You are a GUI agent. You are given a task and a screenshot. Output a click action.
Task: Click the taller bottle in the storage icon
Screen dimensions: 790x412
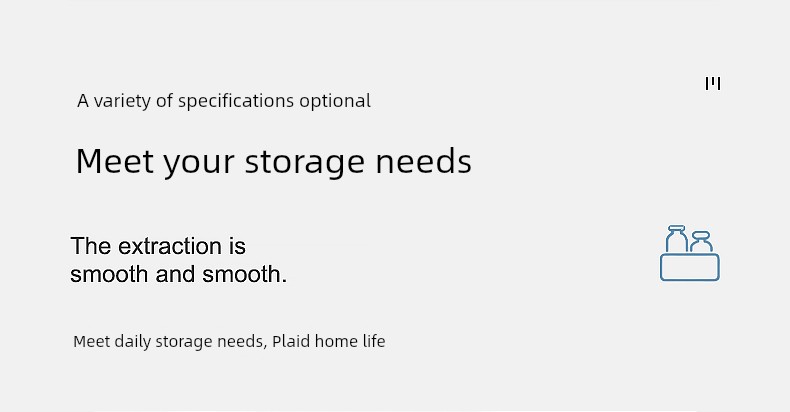click(677, 239)
